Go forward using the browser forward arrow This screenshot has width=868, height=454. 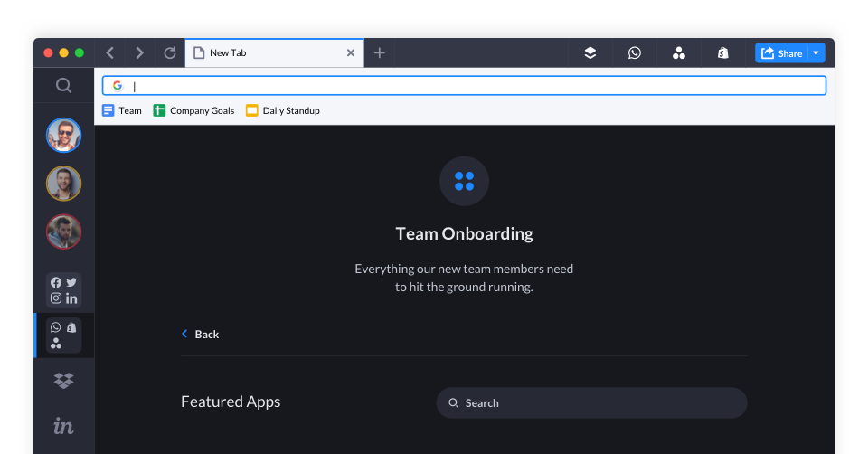point(139,53)
